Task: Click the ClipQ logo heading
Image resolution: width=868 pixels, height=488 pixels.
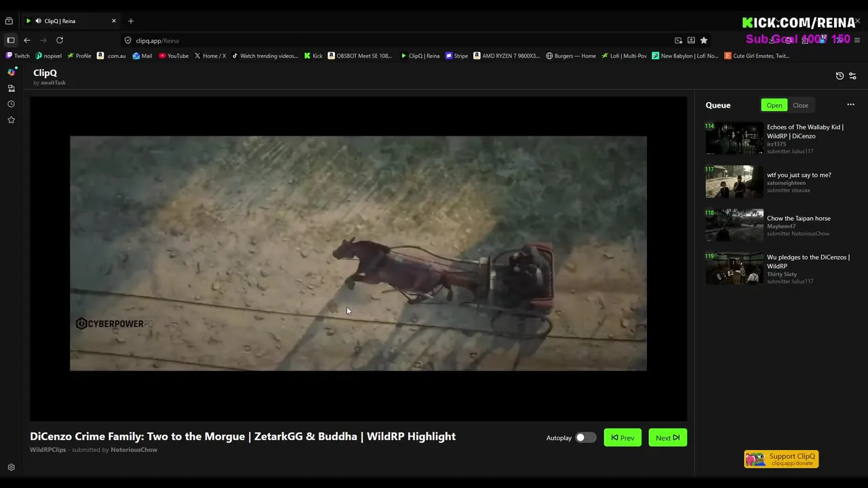Action: tap(45, 73)
